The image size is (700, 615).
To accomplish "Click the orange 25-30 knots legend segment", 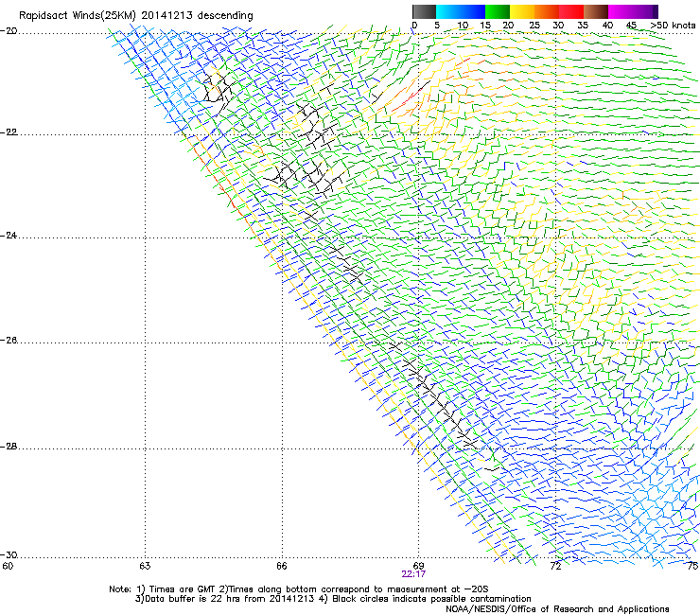I will (x=547, y=11).
